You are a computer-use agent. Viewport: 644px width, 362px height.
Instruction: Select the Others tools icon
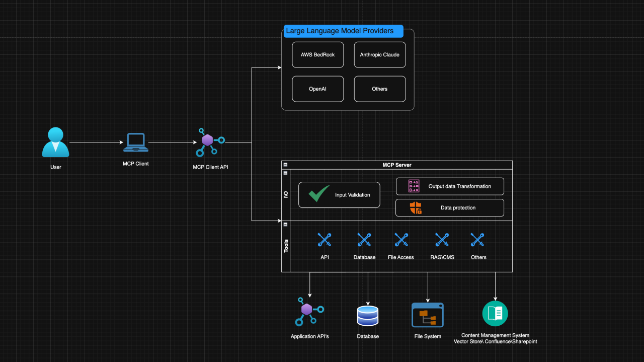click(x=478, y=240)
